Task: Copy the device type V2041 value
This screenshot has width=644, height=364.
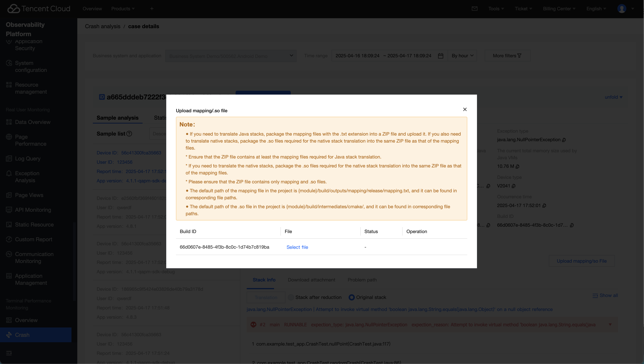Action: click(x=513, y=186)
